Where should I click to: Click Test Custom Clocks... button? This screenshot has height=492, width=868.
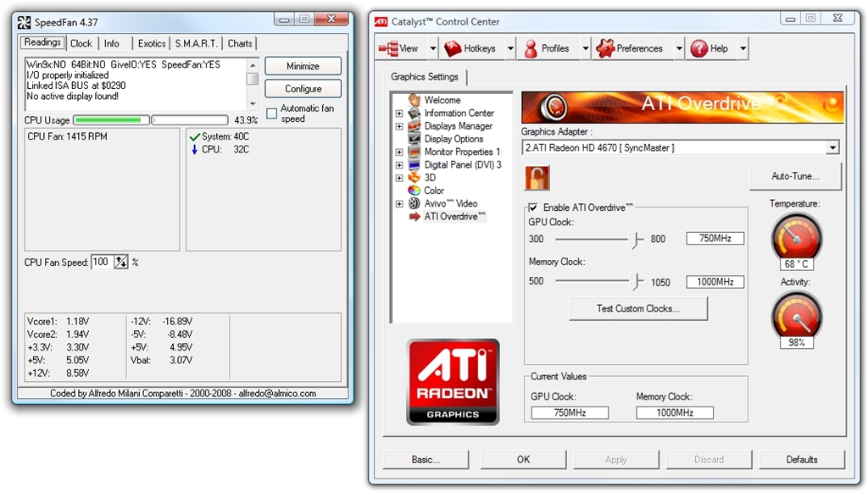coord(638,308)
